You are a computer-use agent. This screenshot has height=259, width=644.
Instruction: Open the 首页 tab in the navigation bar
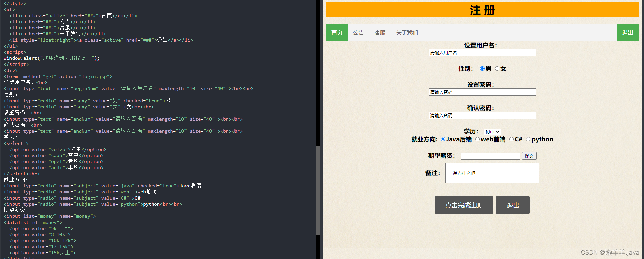pos(337,32)
